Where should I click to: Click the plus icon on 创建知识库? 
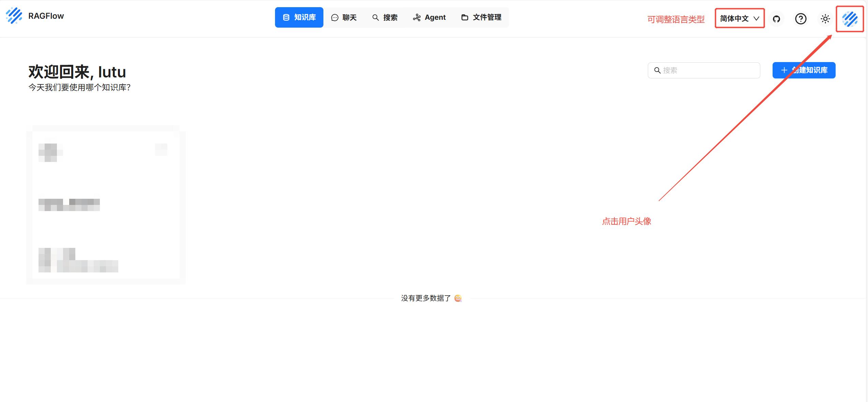click(784, 70)
